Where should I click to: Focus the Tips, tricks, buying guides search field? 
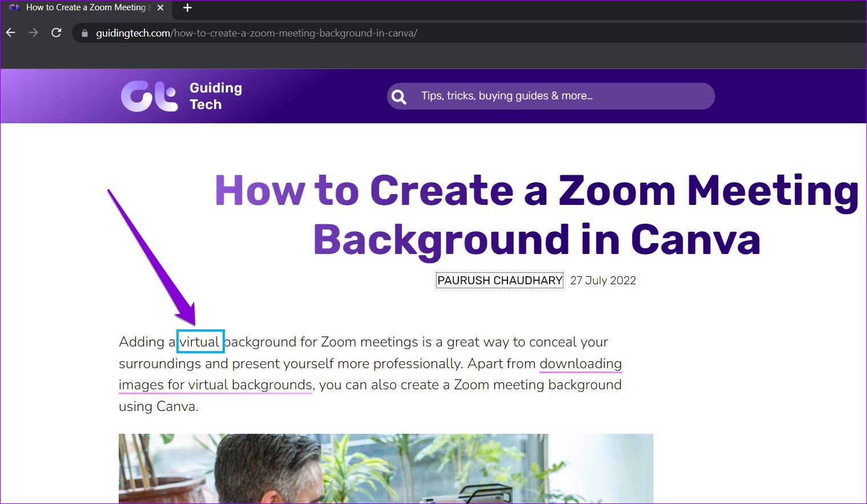[551, 96]
